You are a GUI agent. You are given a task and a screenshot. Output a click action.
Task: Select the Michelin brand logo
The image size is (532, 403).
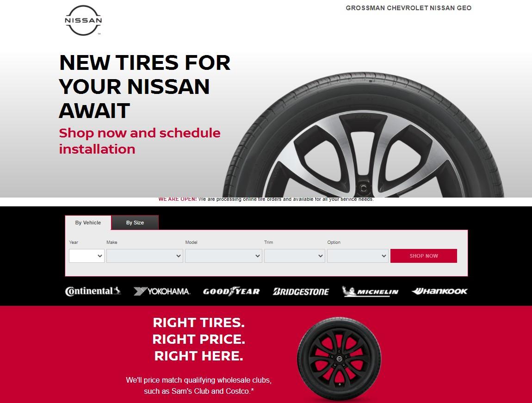(370, 291)
